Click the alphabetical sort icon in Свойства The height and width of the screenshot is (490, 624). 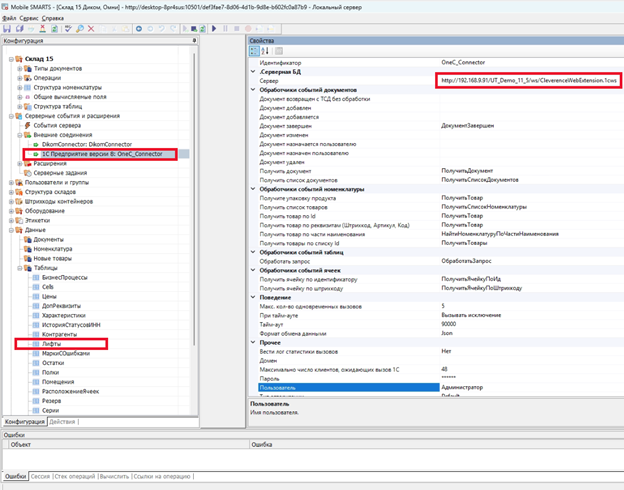(x=265, y=51)
